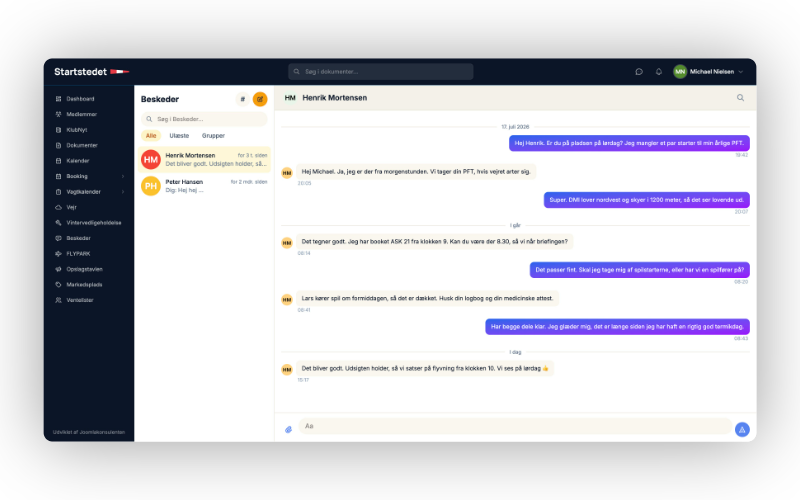Open notifications bell
This screenshot has height=500, width=800.
coord(659,72)
